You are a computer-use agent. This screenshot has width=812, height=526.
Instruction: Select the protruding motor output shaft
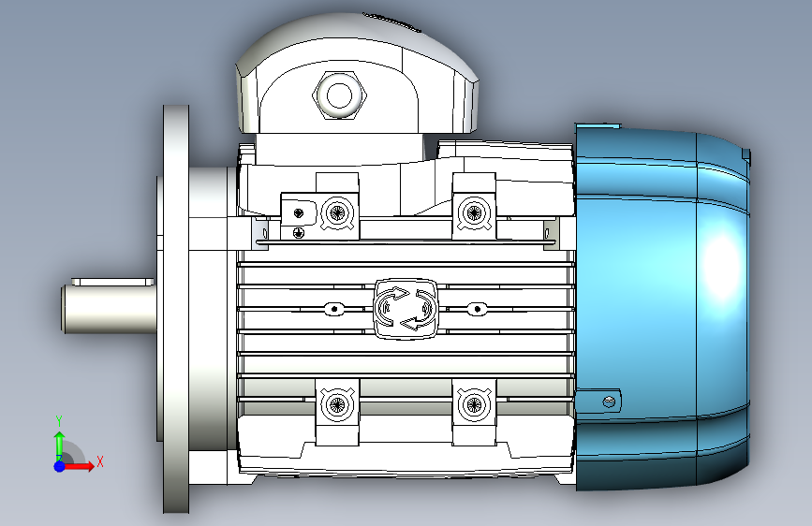pos(110,309)
